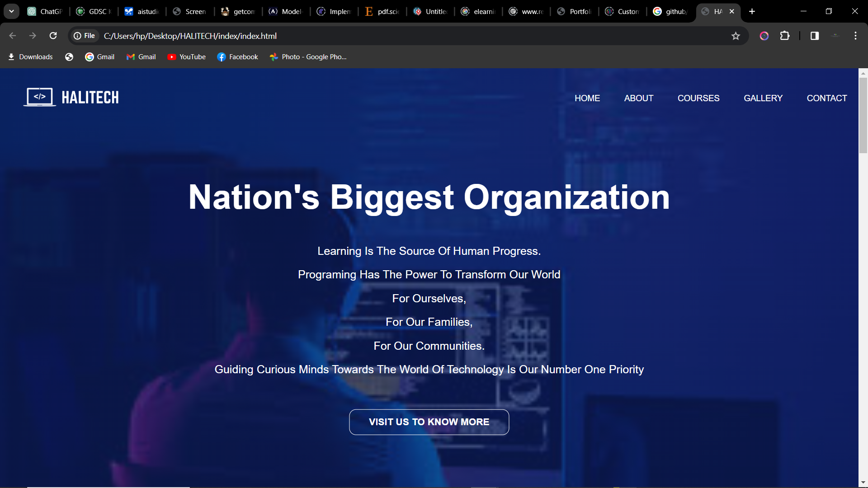Switch to the ChatGPT tab
The width and height of the screenshot is (868, 488).
(45, 11)
